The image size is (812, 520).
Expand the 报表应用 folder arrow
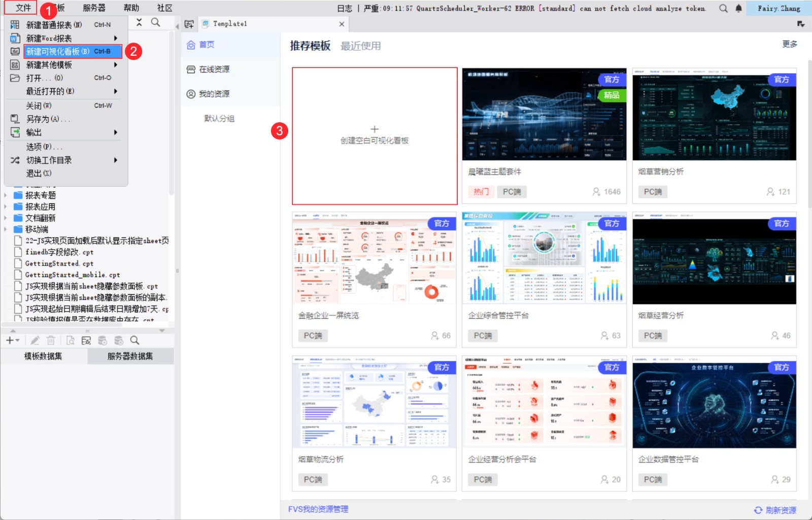(x=6, y=206)
